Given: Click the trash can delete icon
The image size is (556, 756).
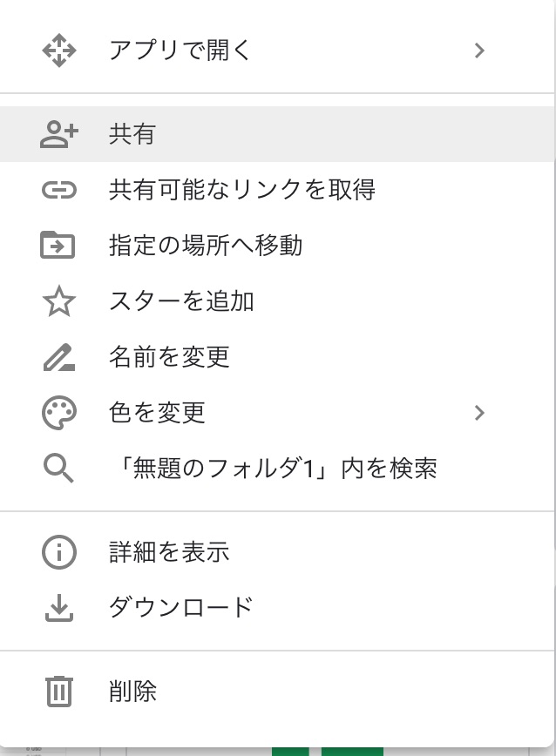Looking at the screenshot, I should coord(58,692).
